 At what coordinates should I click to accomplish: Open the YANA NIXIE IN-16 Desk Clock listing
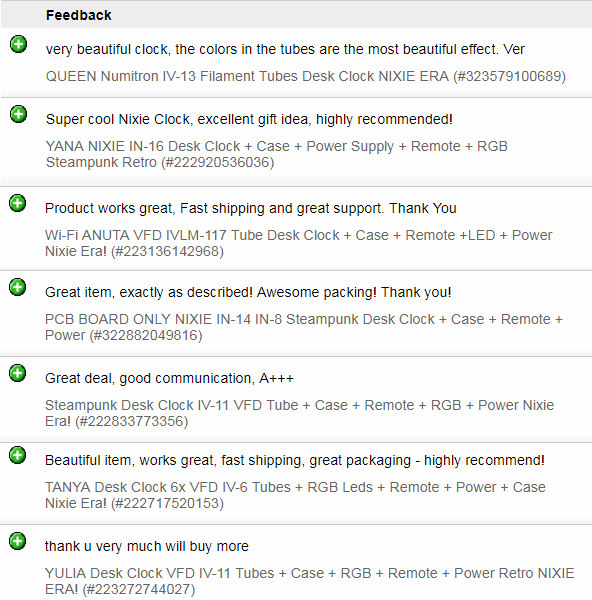(x=277, y=154)
